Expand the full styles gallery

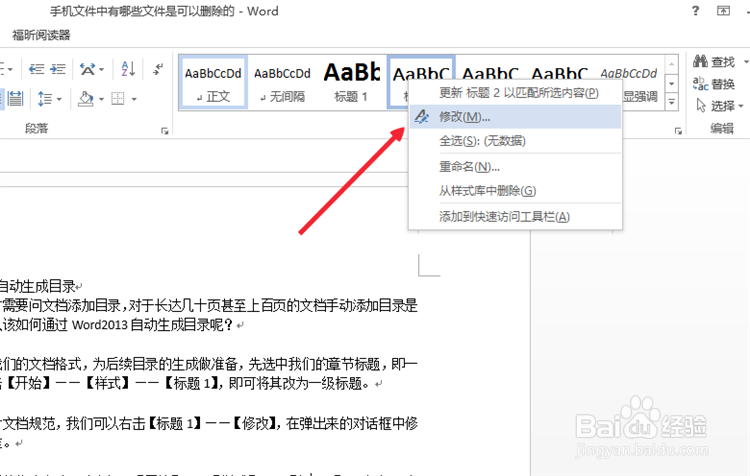[x=672, y=102]
